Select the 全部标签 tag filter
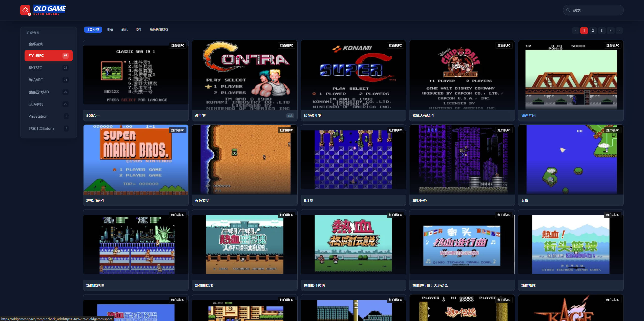The image size is (644, 321). click(93, 30)
